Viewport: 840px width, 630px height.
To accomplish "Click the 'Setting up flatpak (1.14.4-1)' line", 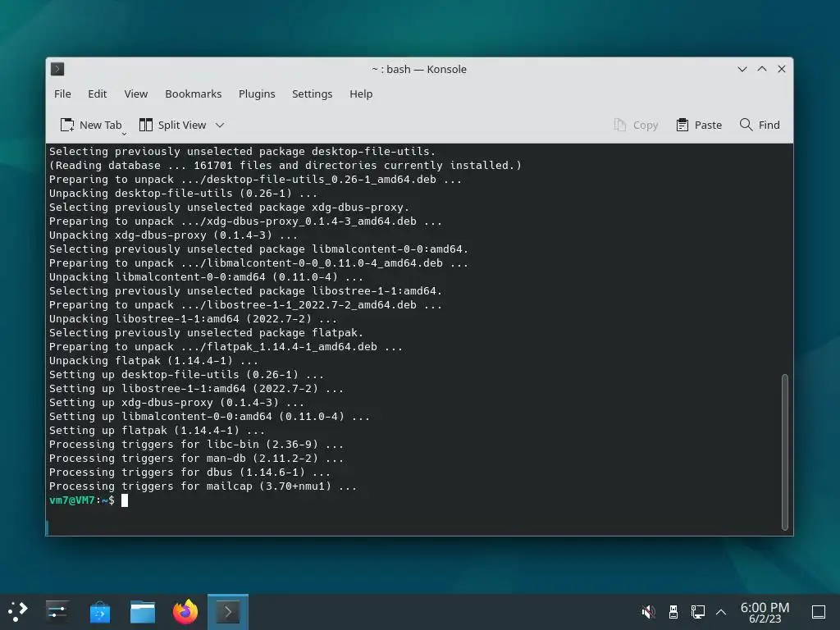I will click(157, 430).
